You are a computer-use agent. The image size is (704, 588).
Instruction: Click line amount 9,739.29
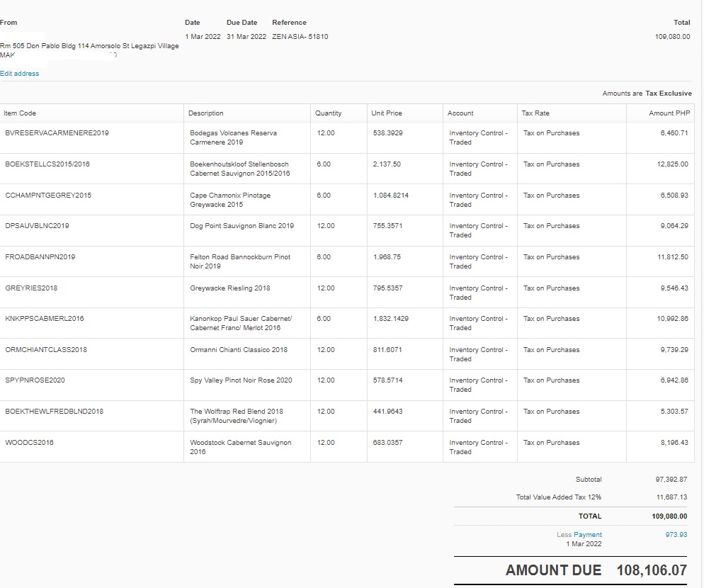pyautogui.click(x=674, y=349)
